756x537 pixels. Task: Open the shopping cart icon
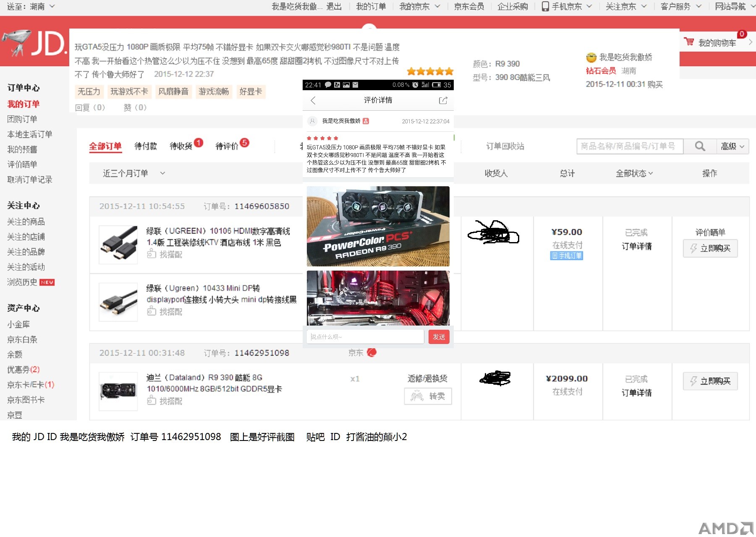tap(689, 42)
